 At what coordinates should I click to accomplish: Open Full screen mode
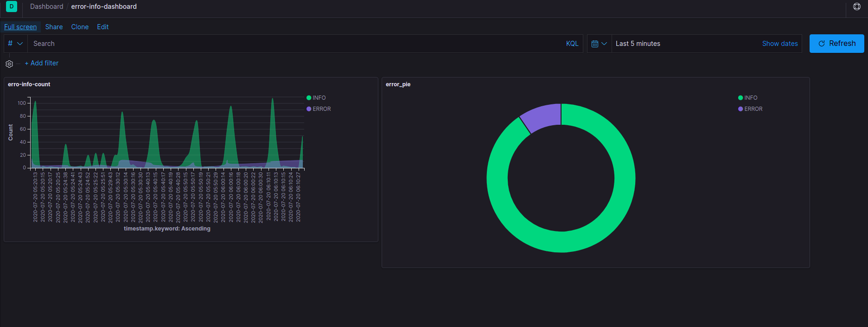click(x=20, y=27)
